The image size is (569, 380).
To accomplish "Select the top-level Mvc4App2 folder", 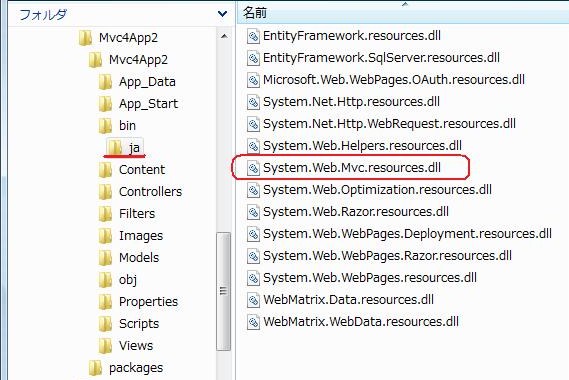I will pos(128,38).
